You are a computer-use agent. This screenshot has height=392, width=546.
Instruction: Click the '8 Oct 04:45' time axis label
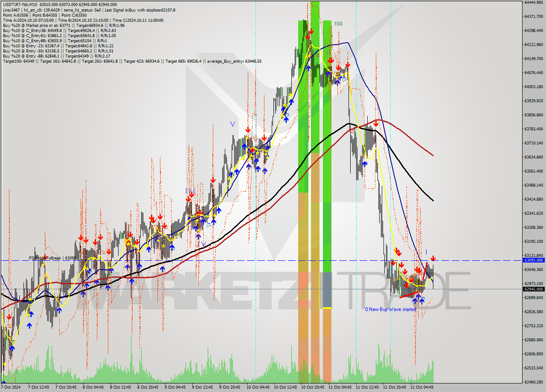(x=93, y=387)
